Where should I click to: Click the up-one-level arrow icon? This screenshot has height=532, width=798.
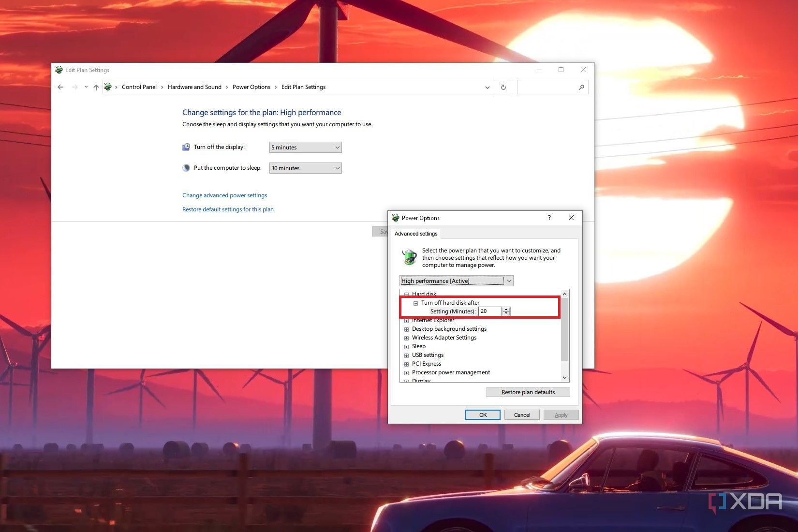96,87
